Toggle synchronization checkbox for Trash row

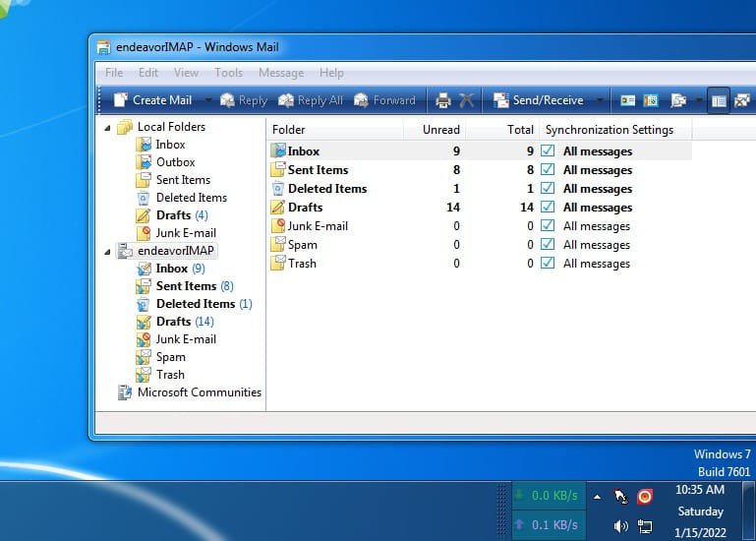pos(548,264)
